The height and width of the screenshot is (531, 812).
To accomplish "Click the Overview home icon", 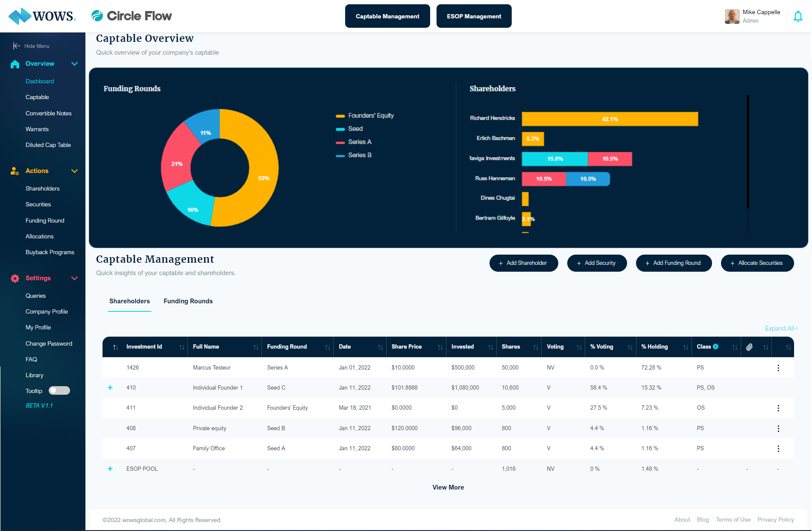I will coord(15,64).
